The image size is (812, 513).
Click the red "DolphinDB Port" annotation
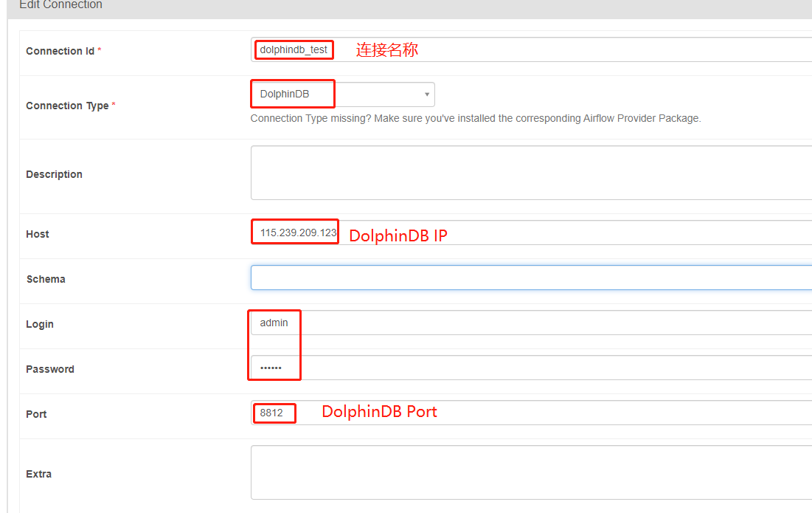click(x=379, y=412)
